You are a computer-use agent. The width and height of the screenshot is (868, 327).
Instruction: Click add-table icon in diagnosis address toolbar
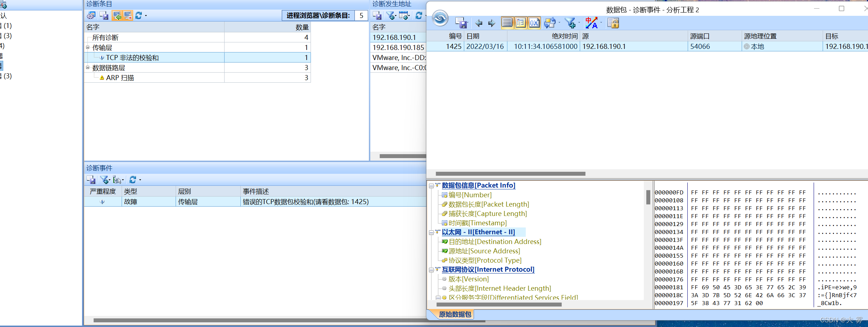(x=404, y=15)
